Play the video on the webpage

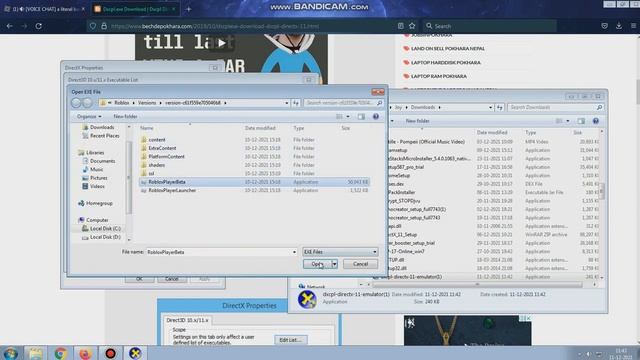221,42
